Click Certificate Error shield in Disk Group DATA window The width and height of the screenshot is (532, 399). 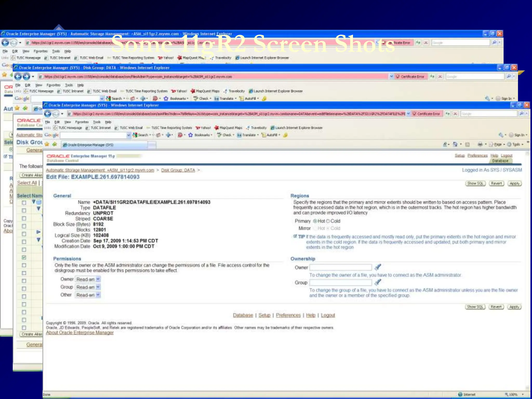click(397, 77)
